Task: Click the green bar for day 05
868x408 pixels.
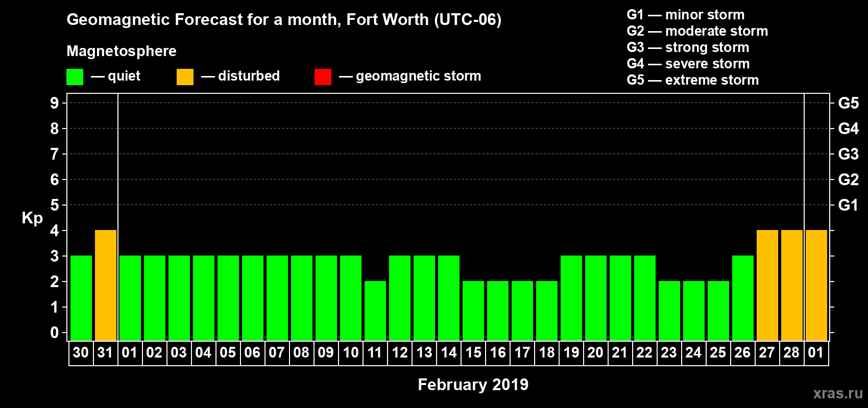Action: pyautogui.click(x=228, y=298)
